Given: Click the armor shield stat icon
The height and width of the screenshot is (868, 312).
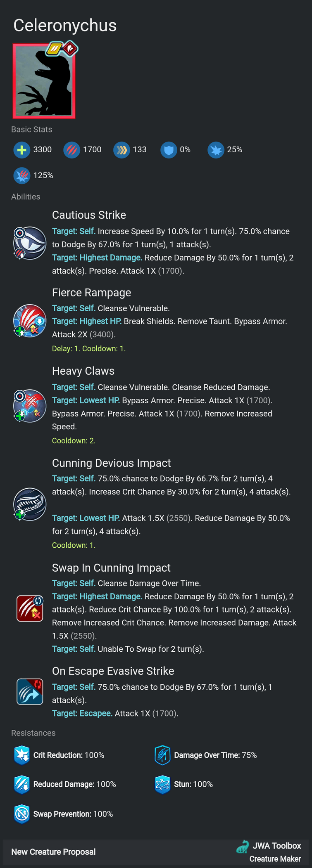Looking at the screenshot, I should (x=169, y=150).
